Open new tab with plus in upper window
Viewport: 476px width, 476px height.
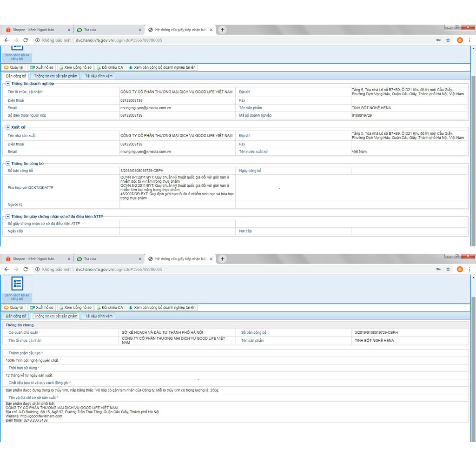(x=223, y=30)
